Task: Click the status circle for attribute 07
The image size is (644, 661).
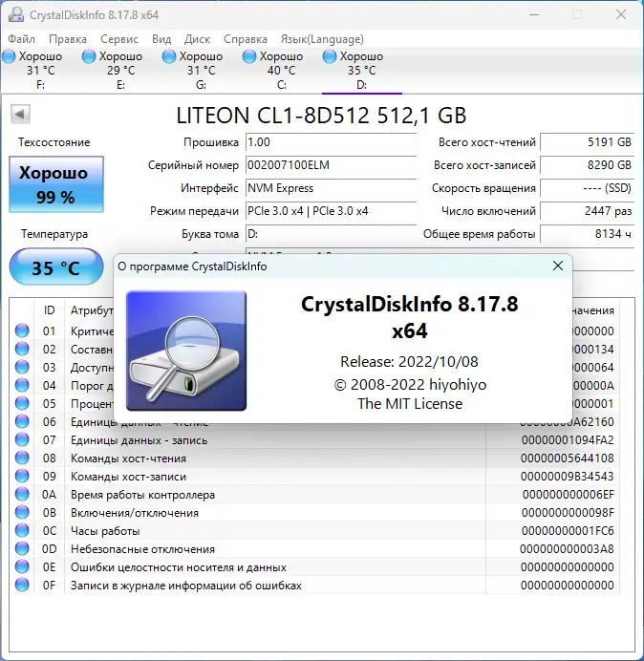Action: coord(22,439)
